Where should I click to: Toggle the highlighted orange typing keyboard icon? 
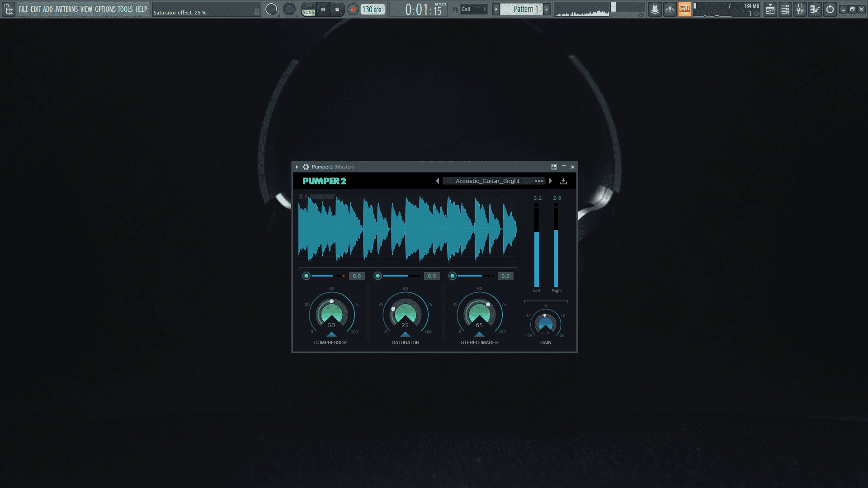[x=684, y=9]
